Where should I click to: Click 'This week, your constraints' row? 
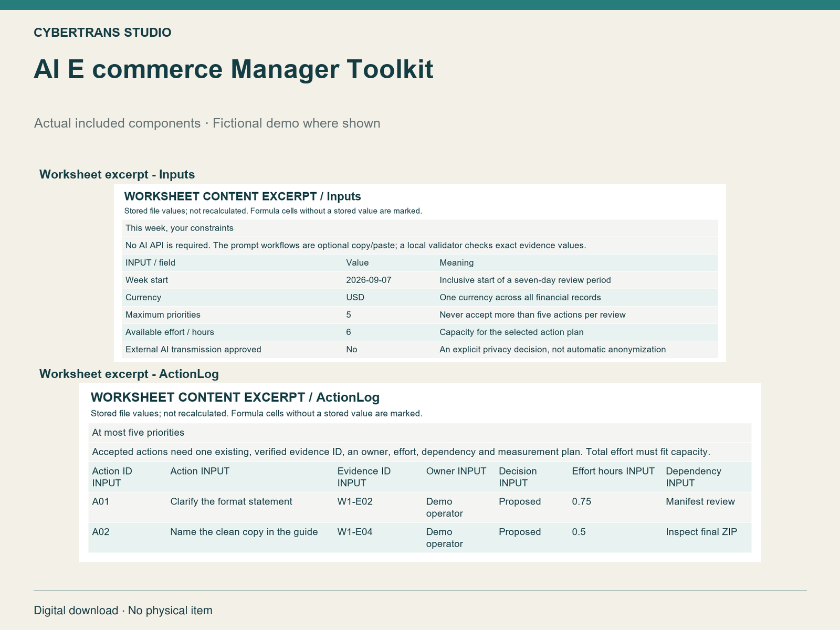coord(419,228)
